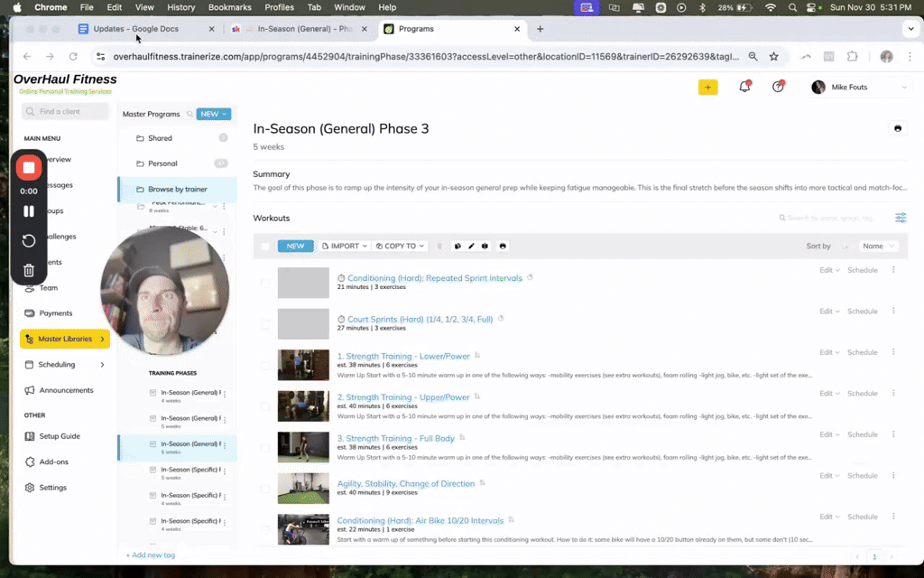Viewport: 924px width, 578px height.
Task: Open Team in the main menu
Action: [x=49, y=288]
